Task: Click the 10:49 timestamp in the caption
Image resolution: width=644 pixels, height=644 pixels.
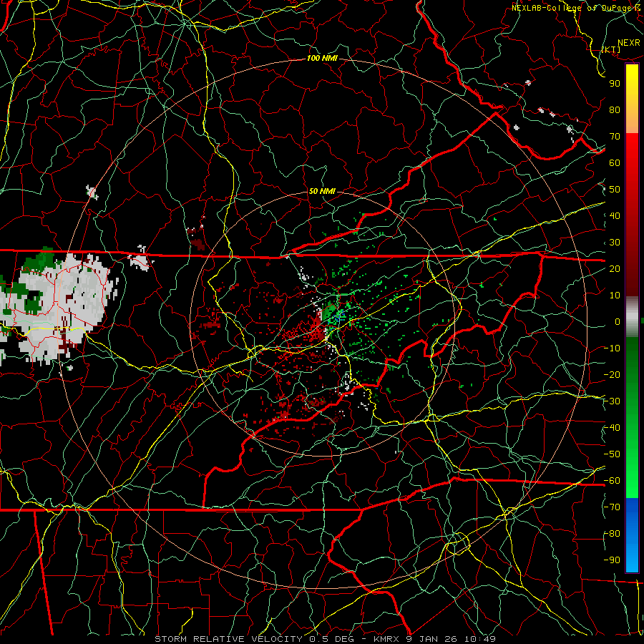Action: click(x=481, y=639)
